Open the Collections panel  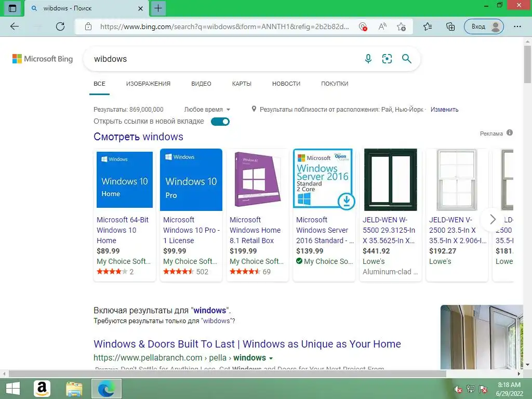[x=450, y=26]
